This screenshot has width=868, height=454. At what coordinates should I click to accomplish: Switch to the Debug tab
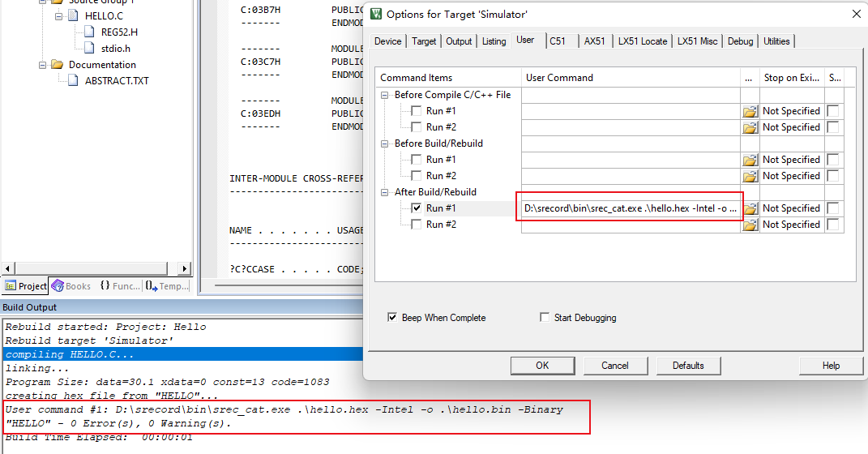tap(740, 41)
